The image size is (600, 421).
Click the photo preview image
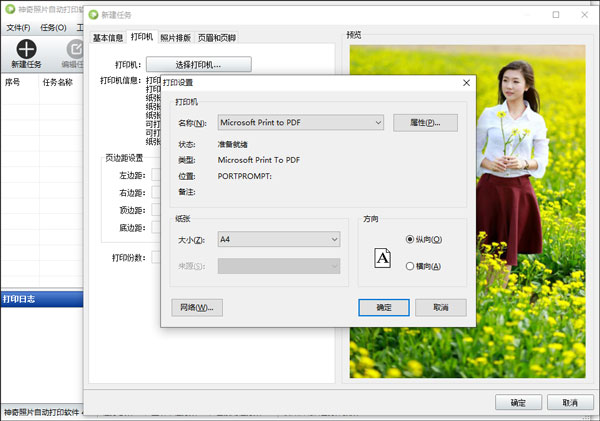click(x=467, y=212)
